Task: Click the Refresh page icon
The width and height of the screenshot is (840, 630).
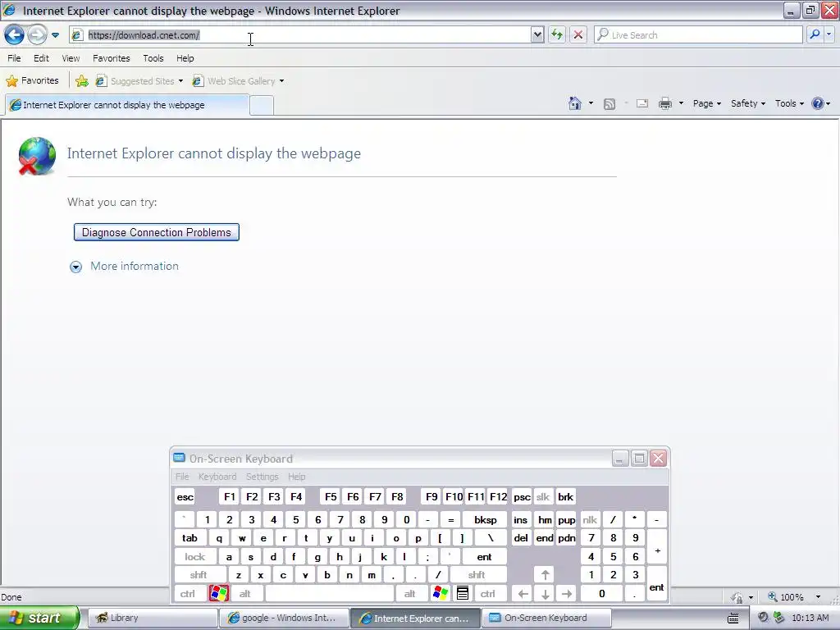Action: (557, 35)
